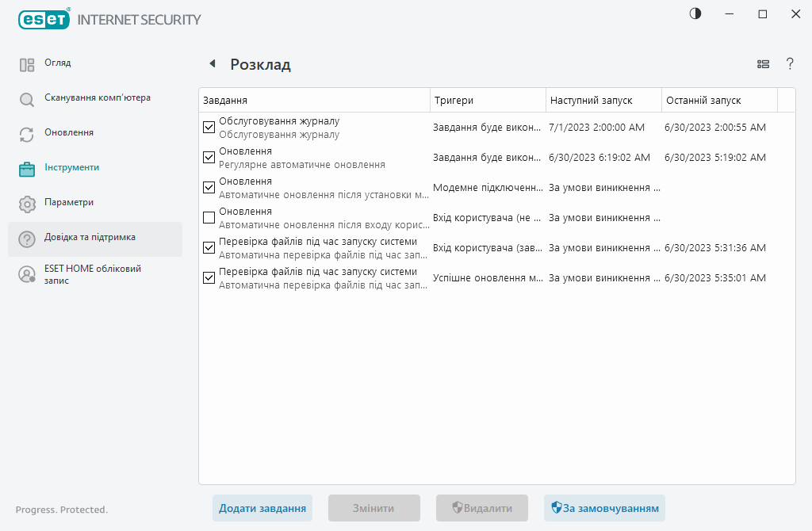Click the За замовчуванням button
This screenshot has width=812, height=531.
tap(604, 508)
